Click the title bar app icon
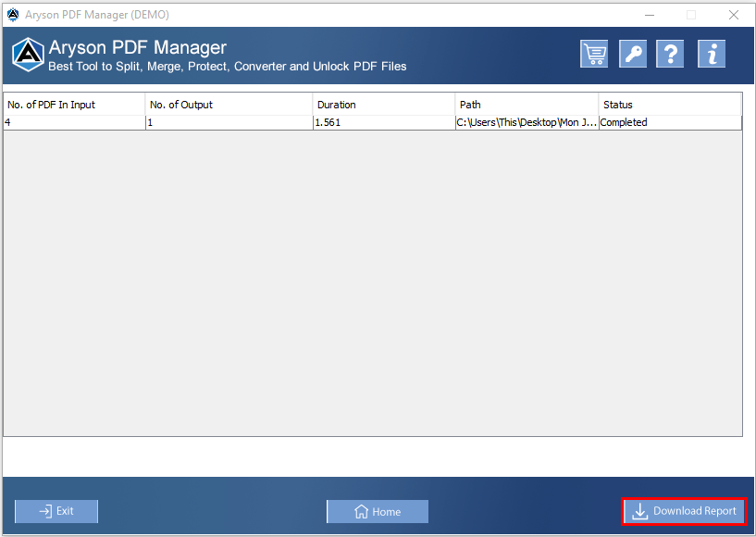 coord(13,15)
